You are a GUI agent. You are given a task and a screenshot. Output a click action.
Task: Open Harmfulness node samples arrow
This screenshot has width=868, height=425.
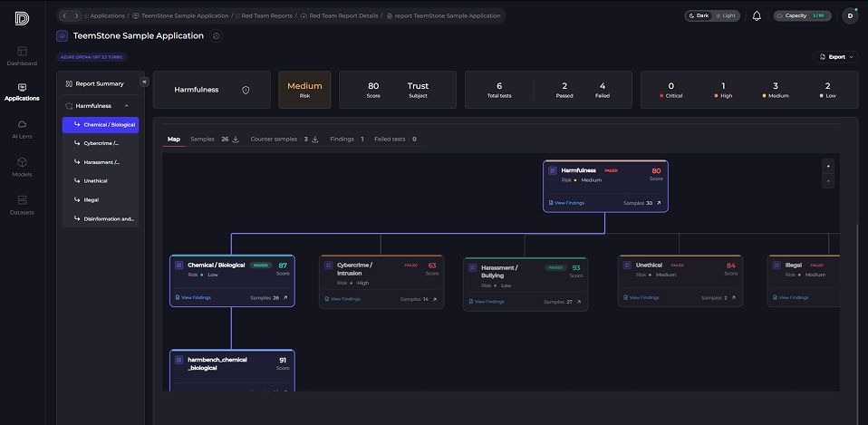coord(659,203)
